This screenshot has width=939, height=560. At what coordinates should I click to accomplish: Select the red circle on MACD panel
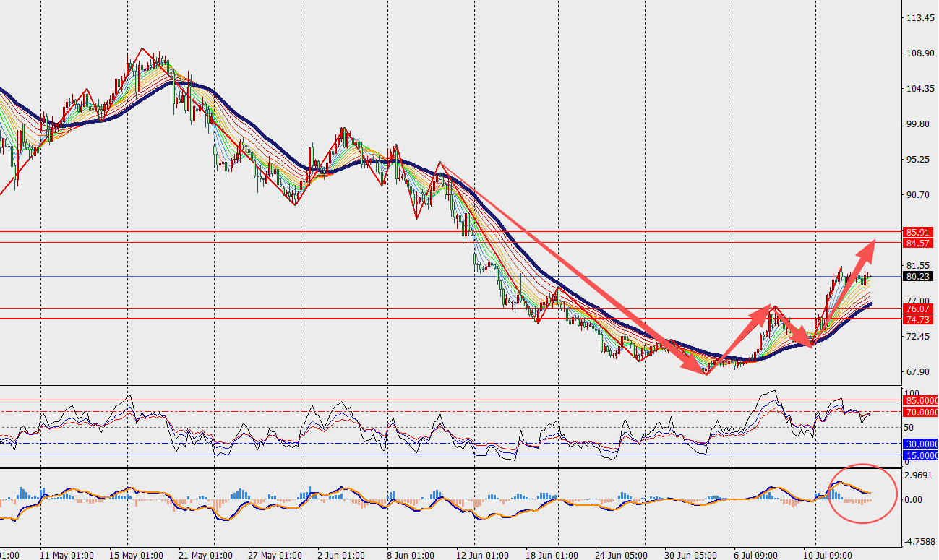[862, 494]
